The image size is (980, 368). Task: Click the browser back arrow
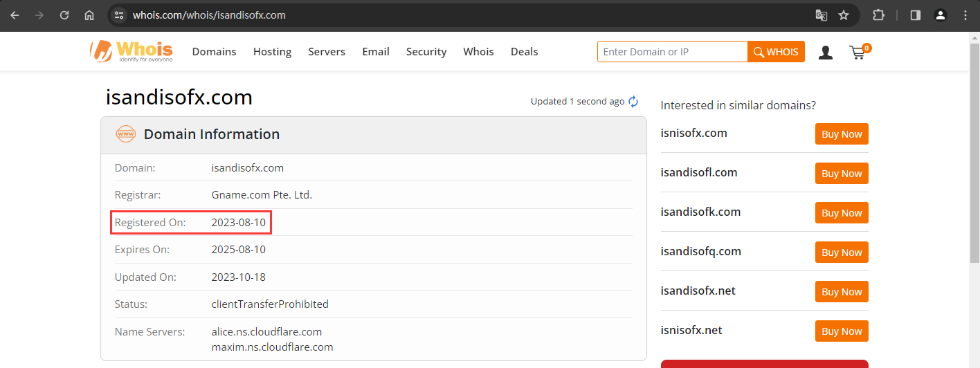pos(15,15)
